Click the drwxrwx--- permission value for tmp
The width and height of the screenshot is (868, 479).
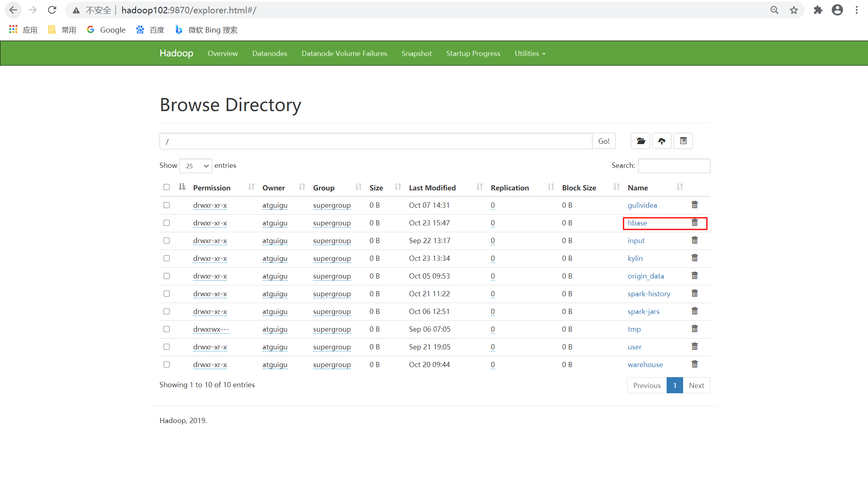click(x=211, y=329)
